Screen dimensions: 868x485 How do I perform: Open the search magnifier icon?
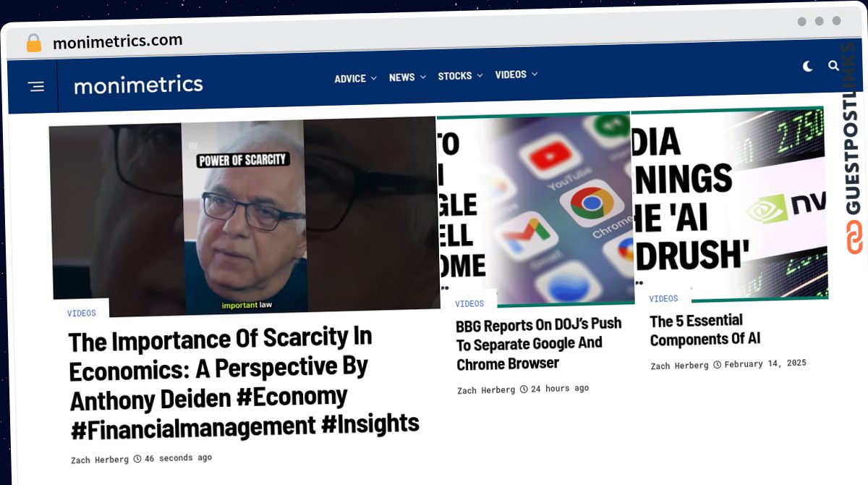tap(833, 65)
